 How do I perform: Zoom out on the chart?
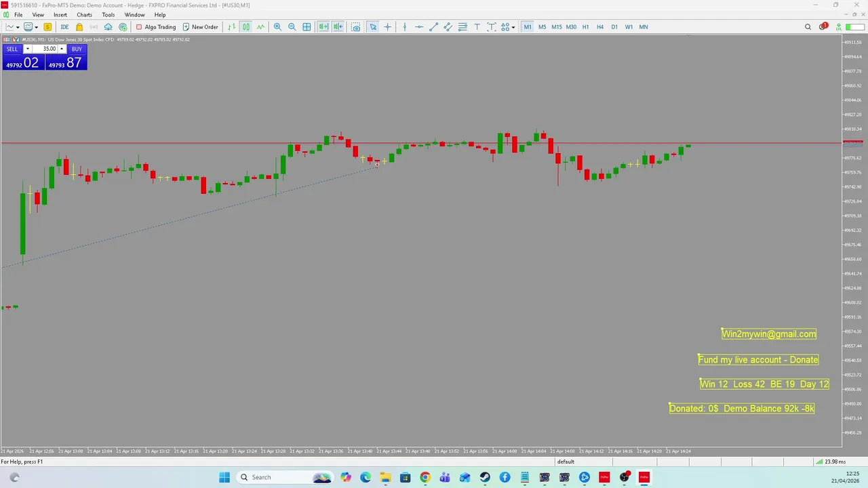tap(292, 27)
